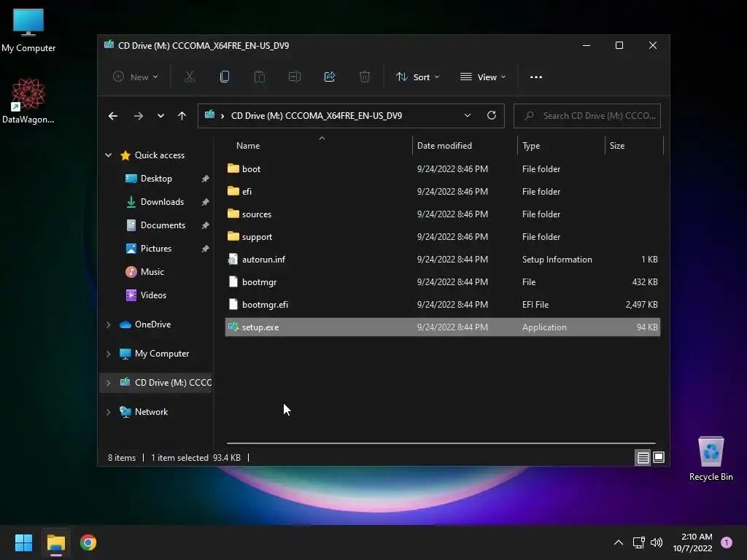The height and width of the screenshot is (560, 747).
Task: Expand My Computer tree node
Action: 108,354
